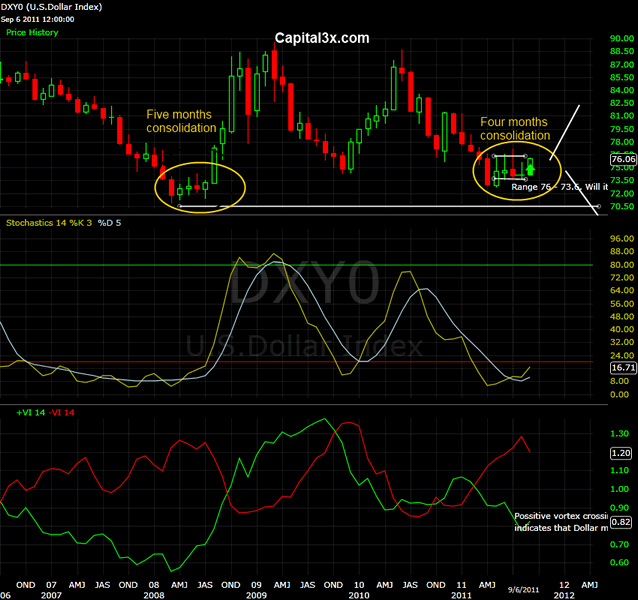Click the 0.00 stochastic axis label
Screen dimensions: 638x600
pyautogui.click(x=619, y=394)
